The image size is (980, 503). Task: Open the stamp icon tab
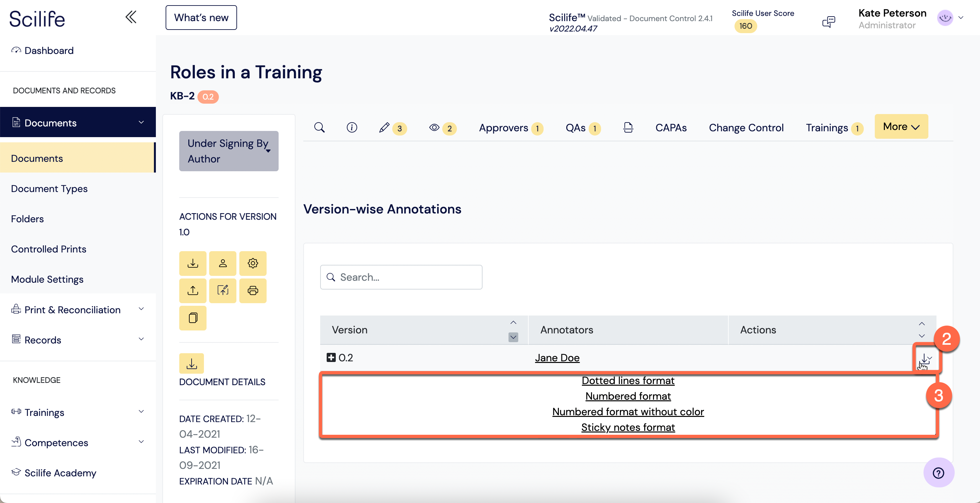[x=628, y=128]
